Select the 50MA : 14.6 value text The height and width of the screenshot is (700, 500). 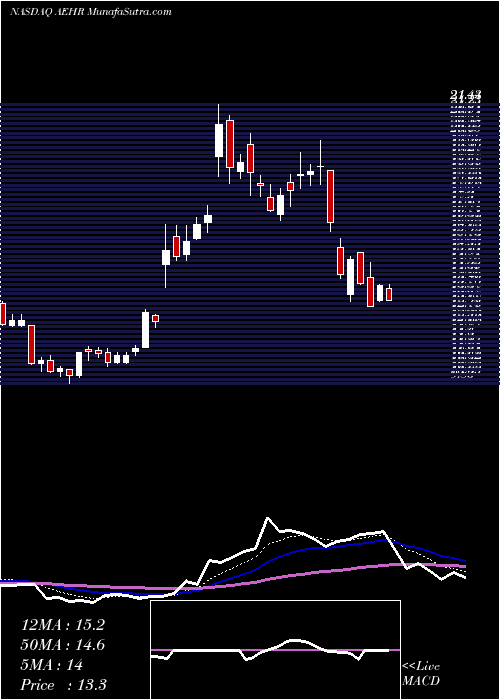point(62,645)
